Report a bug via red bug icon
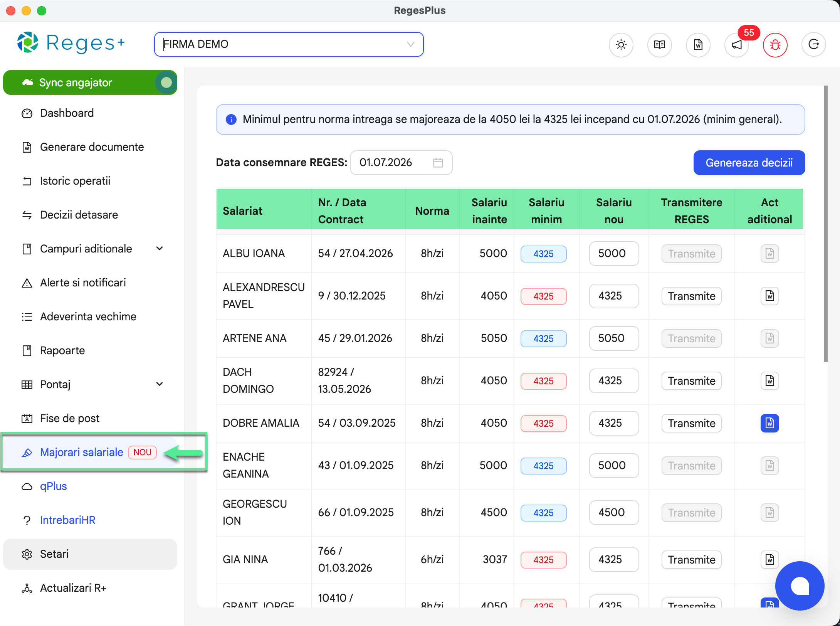Screen dimensions: 840x626 coord(775,45)
